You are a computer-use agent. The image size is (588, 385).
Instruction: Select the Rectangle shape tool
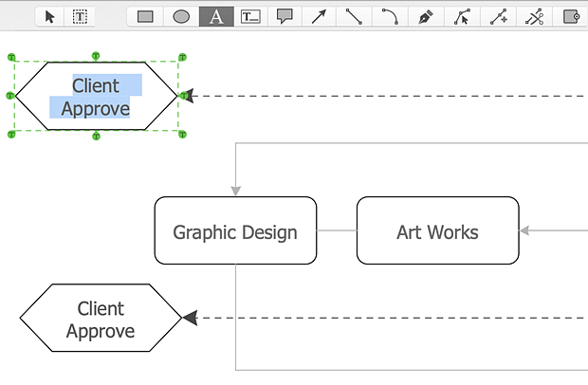144,16
